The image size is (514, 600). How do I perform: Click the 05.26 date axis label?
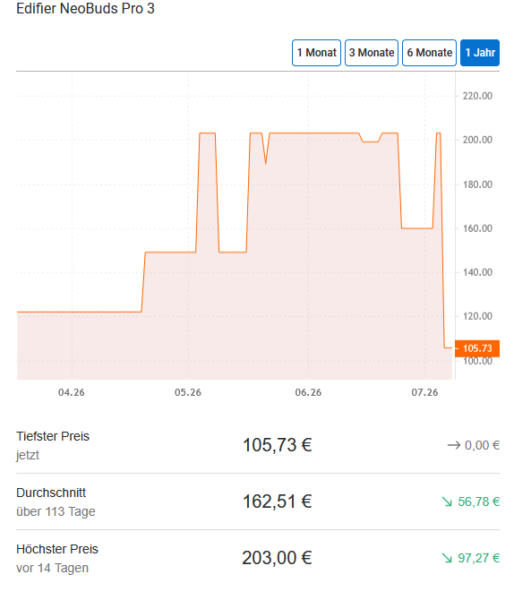tap(188, 392)
